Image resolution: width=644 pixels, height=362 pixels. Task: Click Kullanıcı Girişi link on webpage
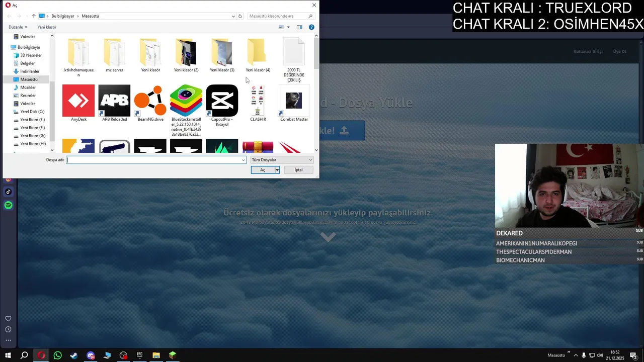[x=588, y=51]
